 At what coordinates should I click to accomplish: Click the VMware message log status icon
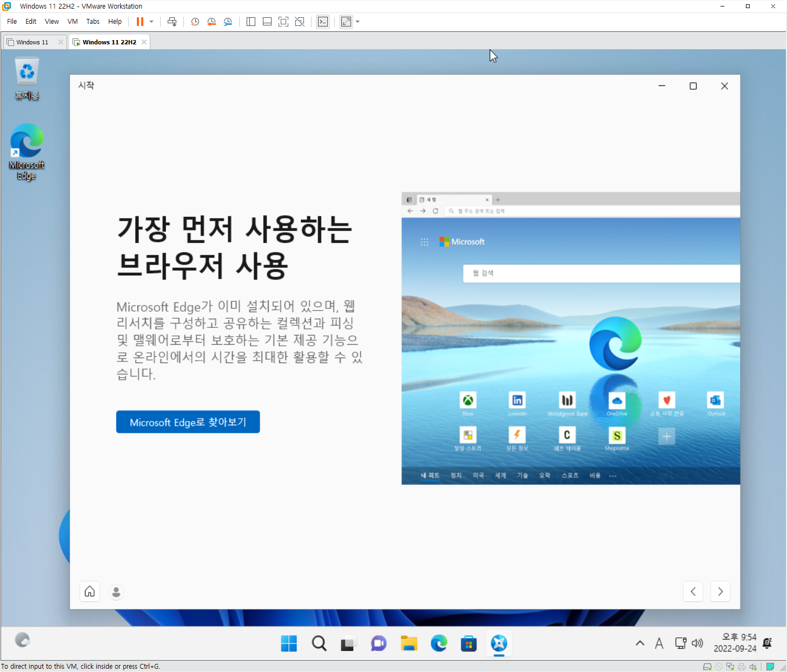click(770, 667)
